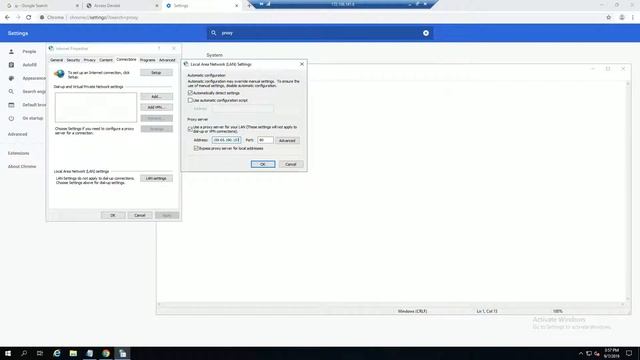Select Content tab in Internet Properties
Screen dimensions: 640x360
point(106,60)
